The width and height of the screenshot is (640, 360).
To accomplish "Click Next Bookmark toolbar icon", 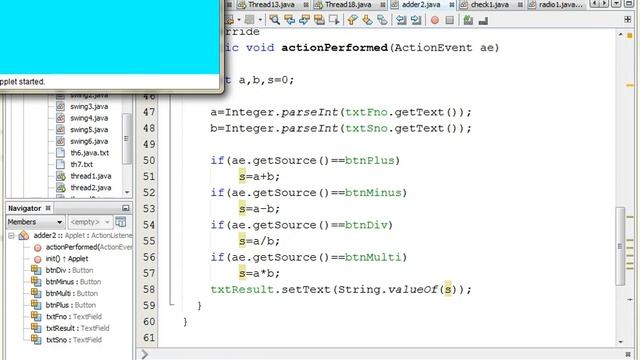I will 367,20.
